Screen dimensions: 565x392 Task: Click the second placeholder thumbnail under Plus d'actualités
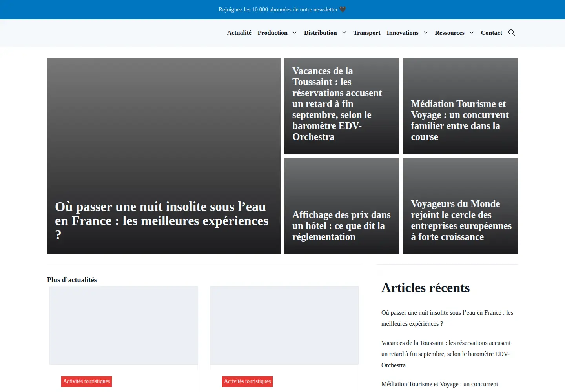click(284, 325)
